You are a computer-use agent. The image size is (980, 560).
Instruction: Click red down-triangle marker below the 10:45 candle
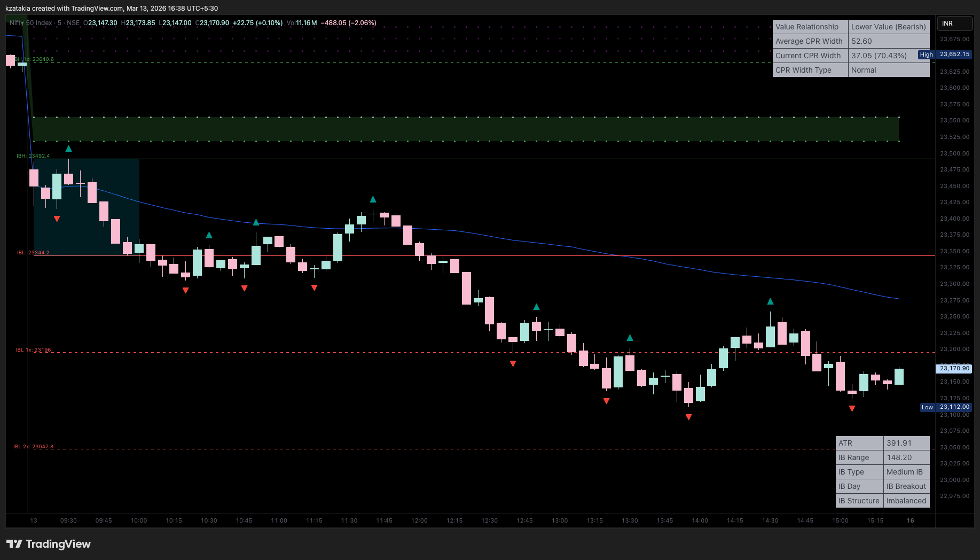coord(244,288)
